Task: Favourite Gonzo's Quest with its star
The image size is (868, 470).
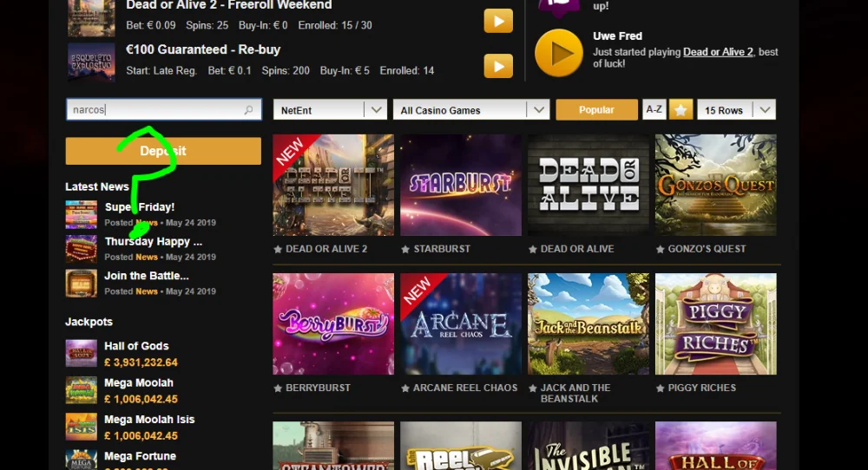Action: click(660, 250)
